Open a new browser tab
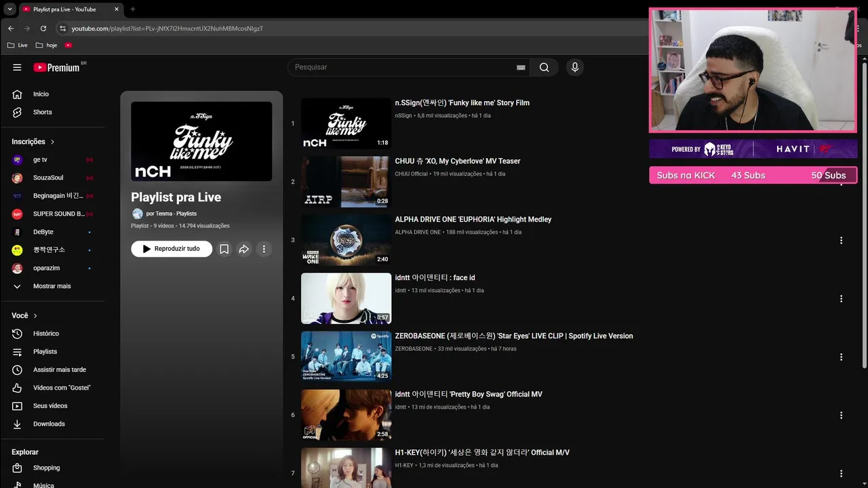This screenshot has height=488, width=868. (x=132, y=9)
